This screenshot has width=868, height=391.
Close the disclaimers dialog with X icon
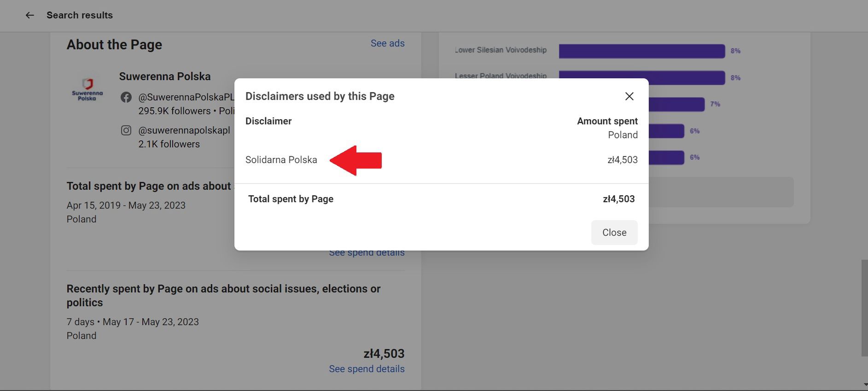pos(629,96)
